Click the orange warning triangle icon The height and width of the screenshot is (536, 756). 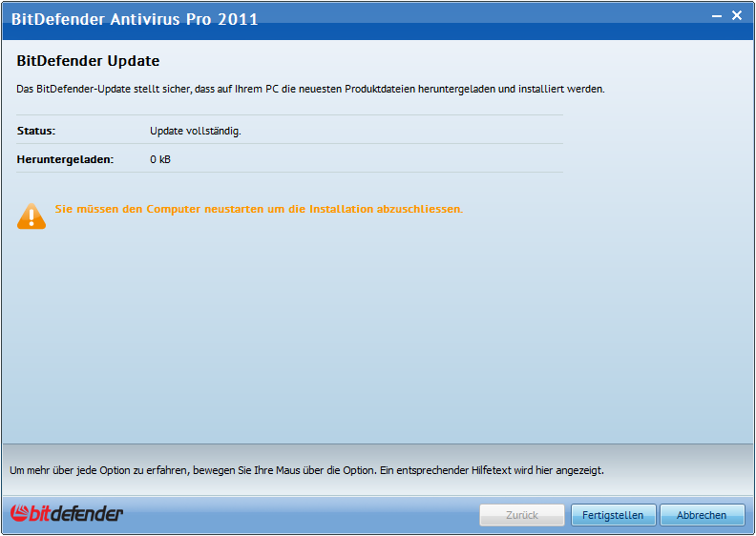tap(31, 216)
